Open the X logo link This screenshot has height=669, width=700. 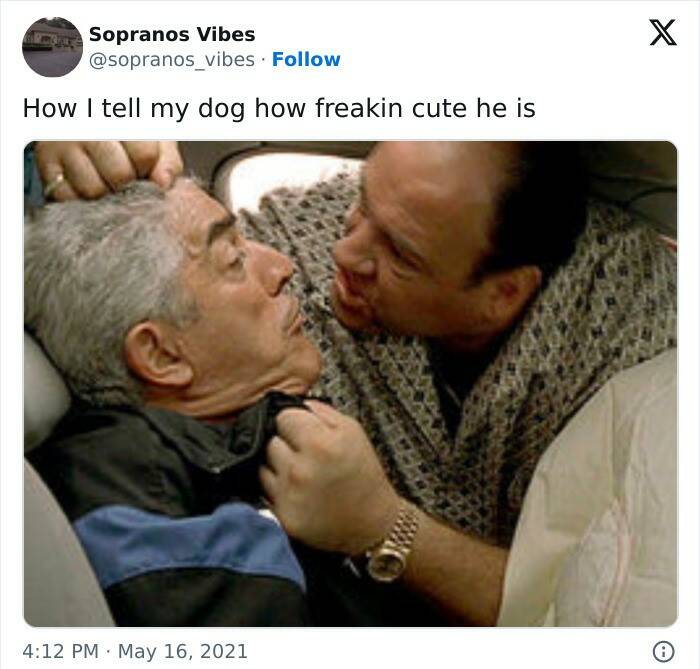663,32
